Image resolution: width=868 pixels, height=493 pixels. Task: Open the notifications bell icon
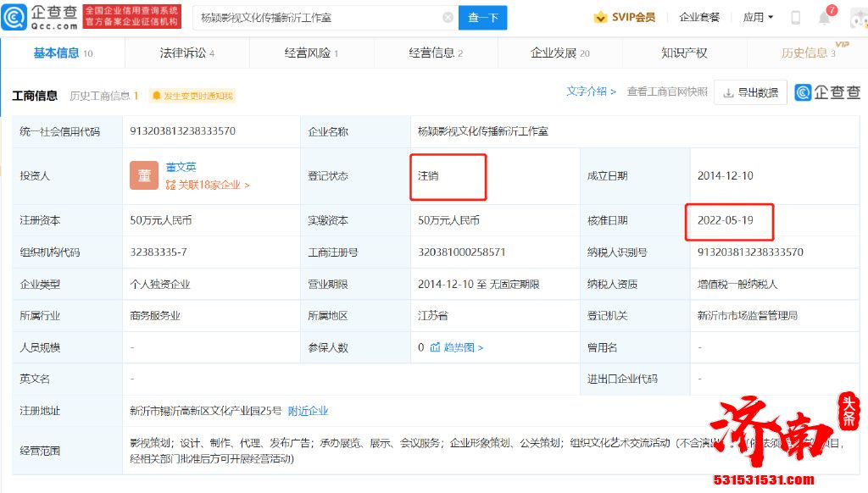click(824, 18)
